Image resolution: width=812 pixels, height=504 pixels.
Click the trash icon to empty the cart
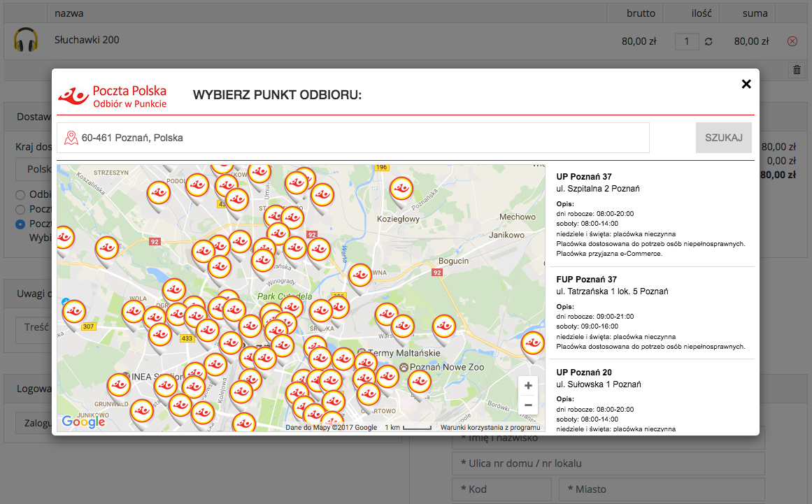(x=797, y=70)
